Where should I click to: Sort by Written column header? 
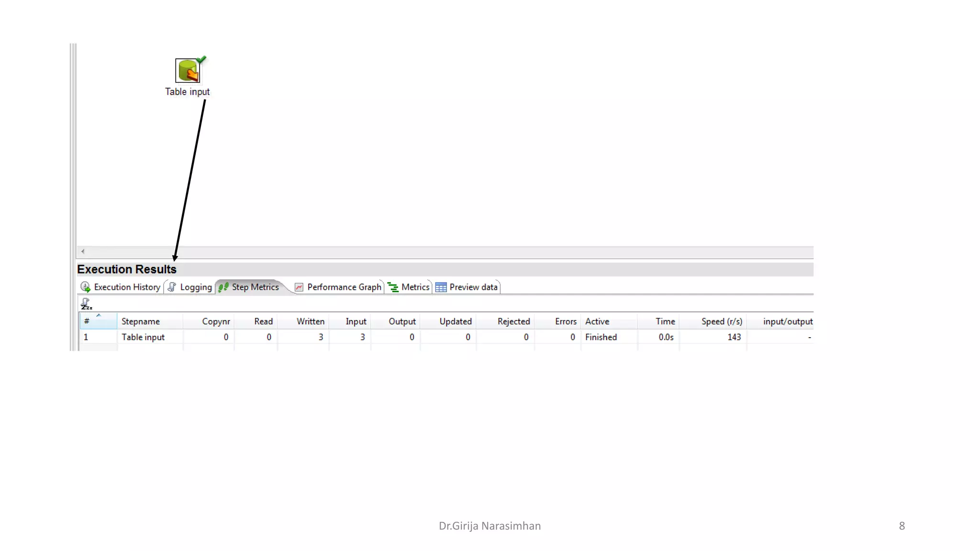tap(303, 321)
